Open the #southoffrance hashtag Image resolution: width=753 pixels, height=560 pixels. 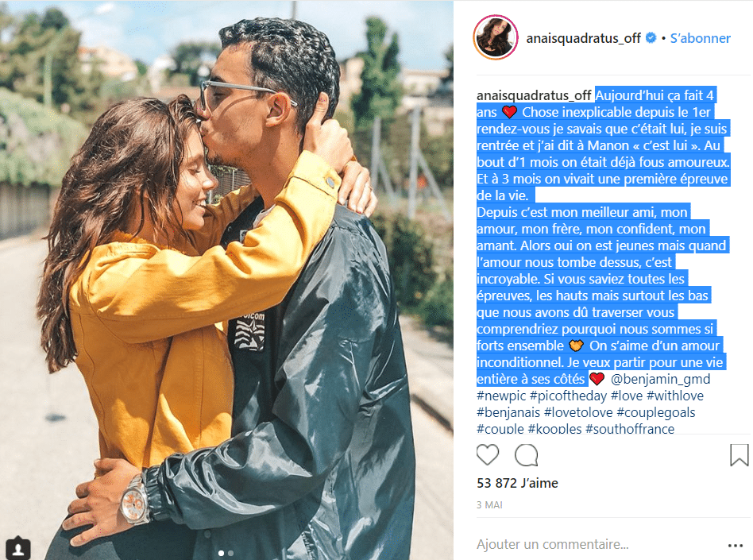click(x=630, y=428)
